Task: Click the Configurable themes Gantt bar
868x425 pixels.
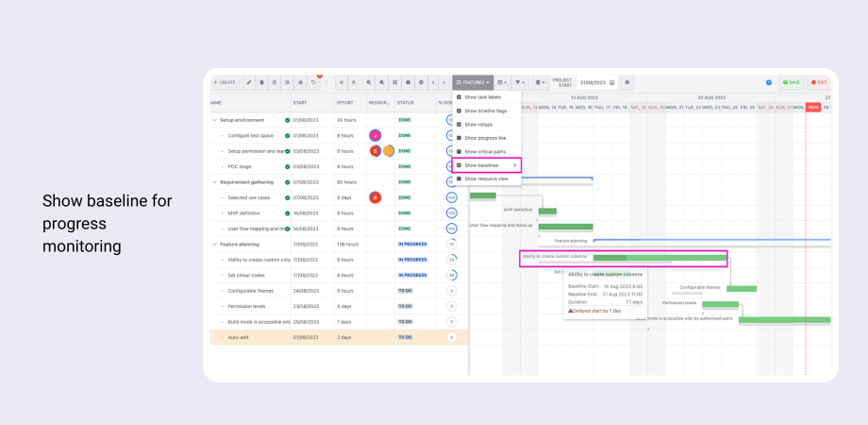Action: 742,289
